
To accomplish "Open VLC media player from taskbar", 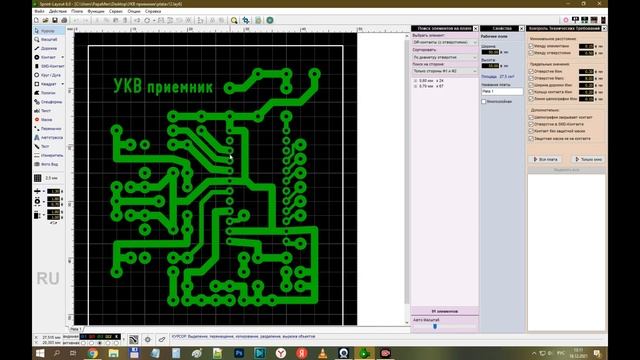I will (x=322, y=353).
